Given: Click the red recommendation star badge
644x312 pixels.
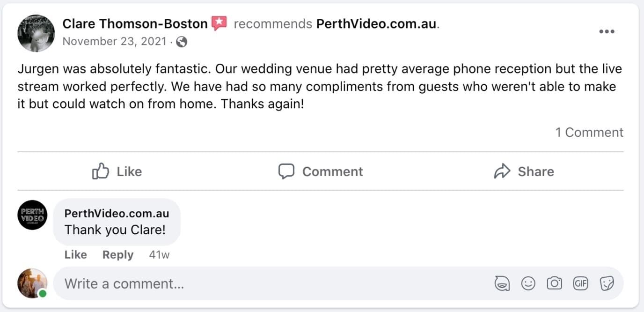Looking at the screenshot, I should [219, 23].
